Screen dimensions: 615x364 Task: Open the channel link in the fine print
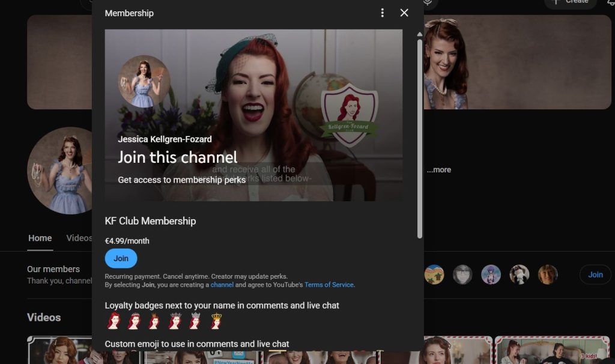click(x=222, y=285)
